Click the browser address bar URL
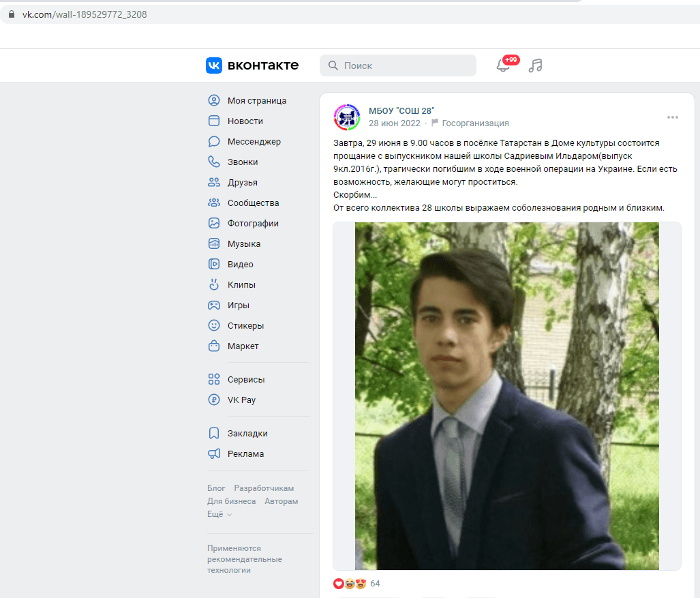The width and height of the screenshot is (700, 598). (85, 14)
